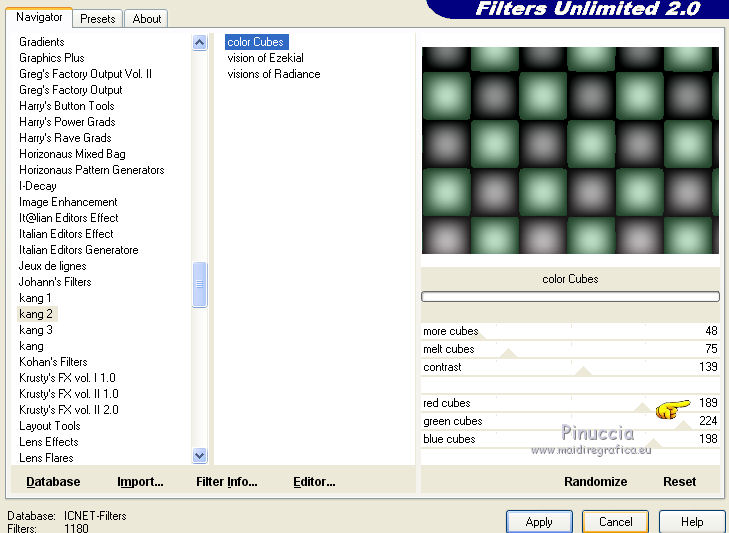Choose the color Cubes filter
729x533 pixels.
(256, 42)
